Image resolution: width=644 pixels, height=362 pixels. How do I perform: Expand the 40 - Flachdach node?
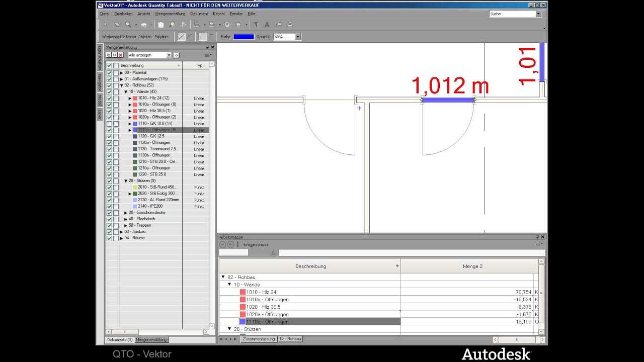[126, 219]
